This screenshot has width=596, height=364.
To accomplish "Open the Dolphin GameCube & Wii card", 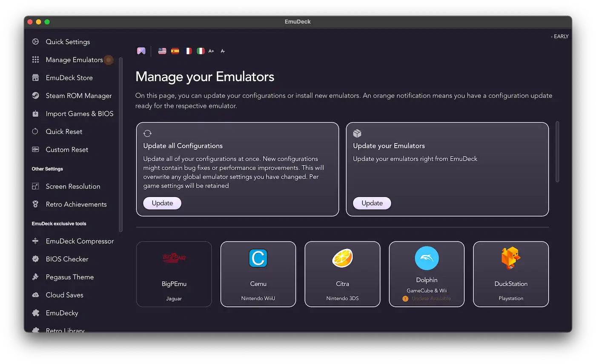I will pos(427,274).
